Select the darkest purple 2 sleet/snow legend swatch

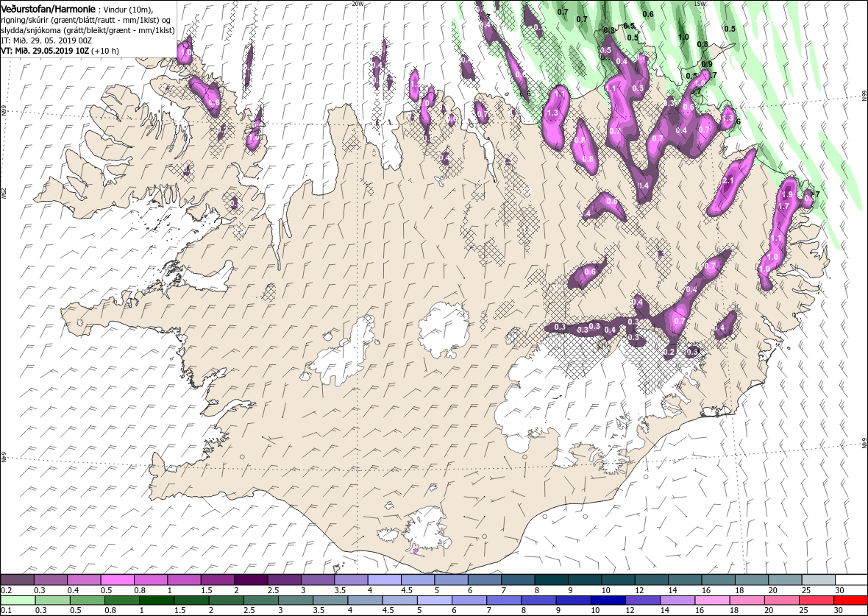pos(250,580)
